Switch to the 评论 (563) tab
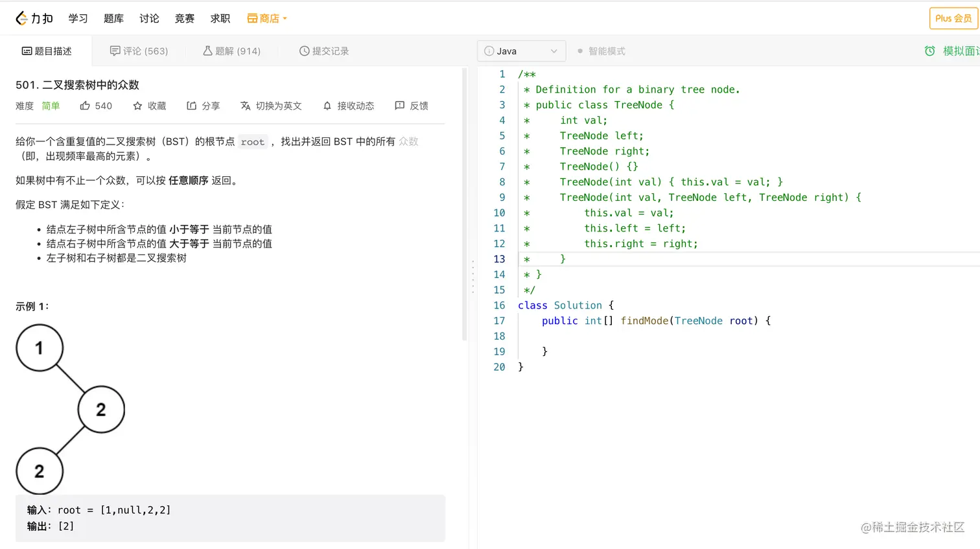 139,51
